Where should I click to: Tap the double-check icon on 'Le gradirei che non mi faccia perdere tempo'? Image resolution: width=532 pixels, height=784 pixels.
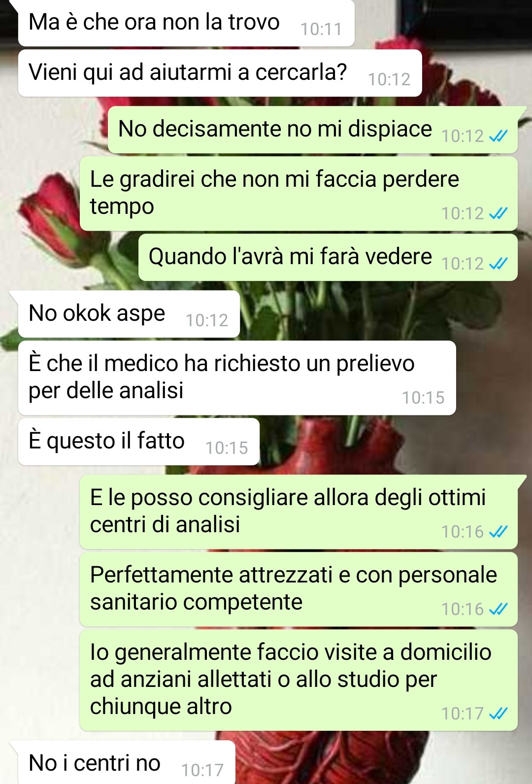point(498,213)
